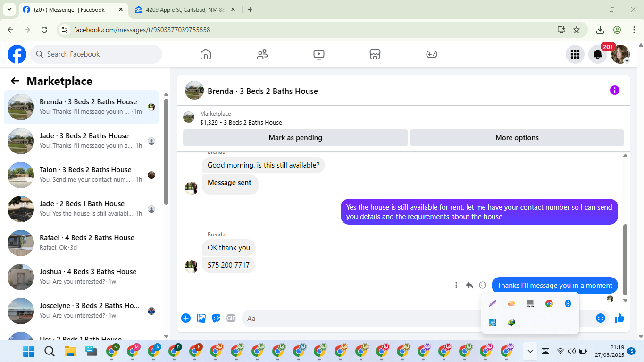644x362 pixels.
Task: Click the 'Good morning, is this still available?' message
Action: [263, 165]
